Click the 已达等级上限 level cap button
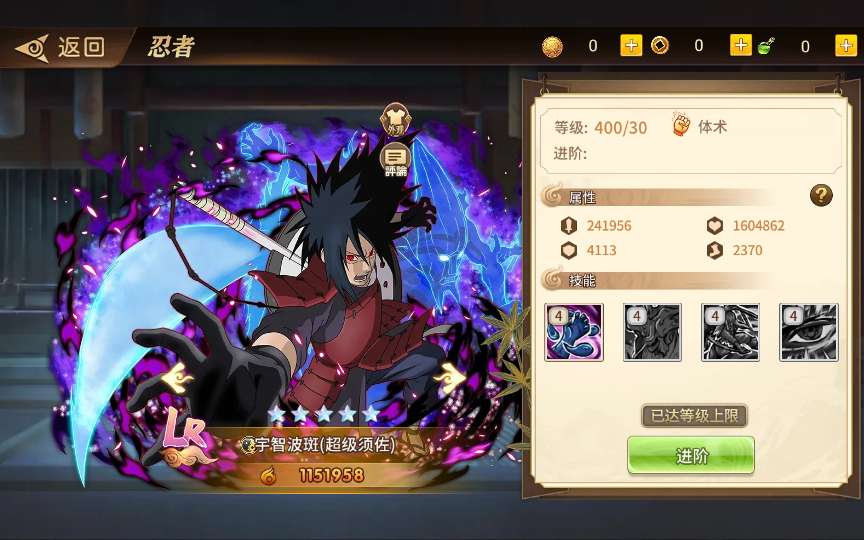Image resolution: width=864 pixels, height=540 pixels. tap(694, 415)
